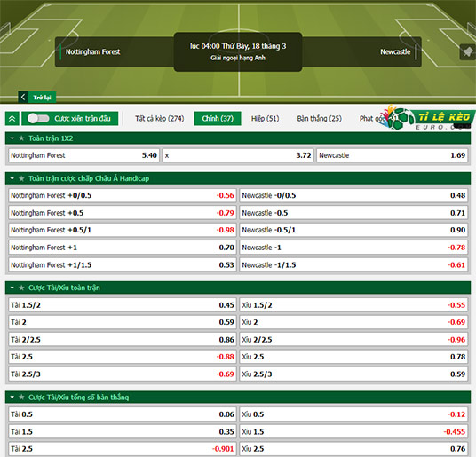
Task: Bet Nottingham Forest win at 5.40
Action: click(83, 155)
